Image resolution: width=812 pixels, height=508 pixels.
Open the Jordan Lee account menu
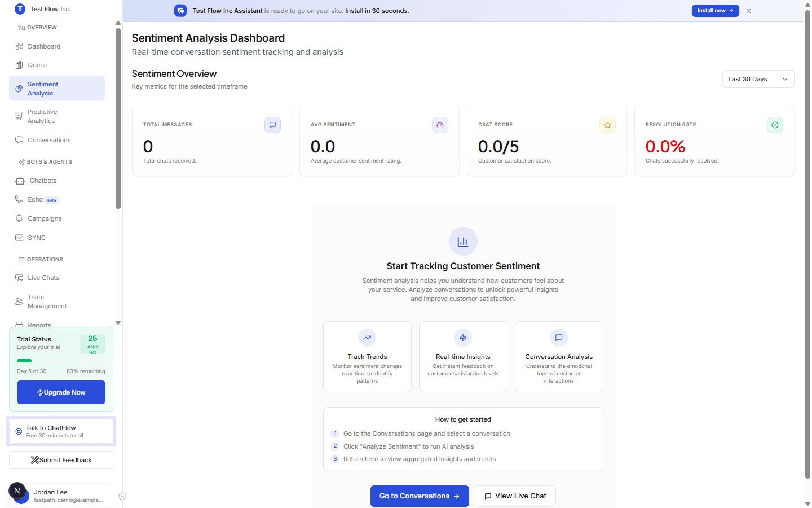point(61,496)
